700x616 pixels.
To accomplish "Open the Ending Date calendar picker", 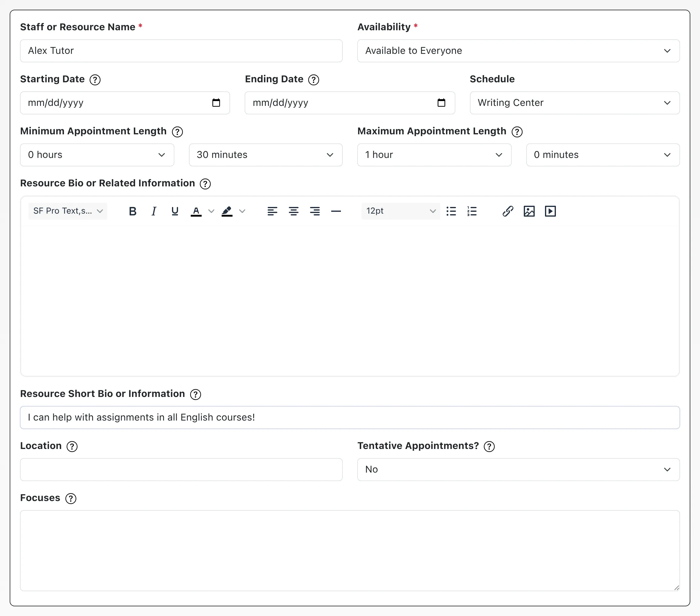I will pyautogui.click(x=441, y=103).
